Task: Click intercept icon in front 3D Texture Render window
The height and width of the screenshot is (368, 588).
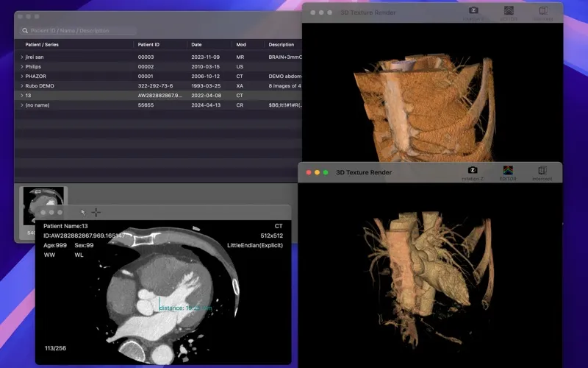Action: [x=542, y=170]
